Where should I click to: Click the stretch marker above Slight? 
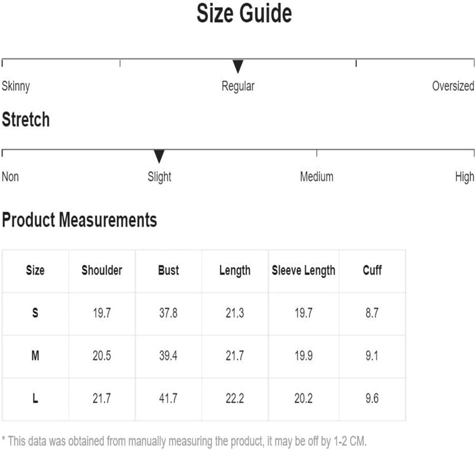click(x=159, y=156)
